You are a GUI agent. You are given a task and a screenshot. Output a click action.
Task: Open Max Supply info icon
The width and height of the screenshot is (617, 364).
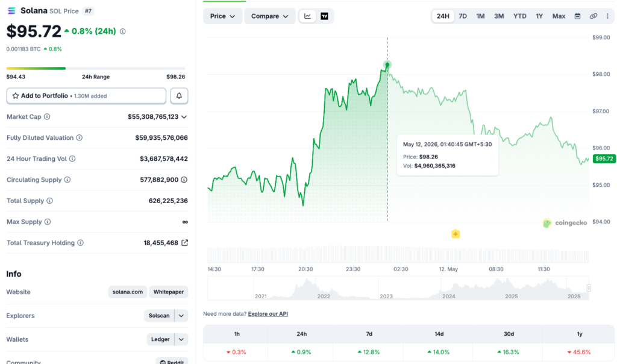coord(47,222)
